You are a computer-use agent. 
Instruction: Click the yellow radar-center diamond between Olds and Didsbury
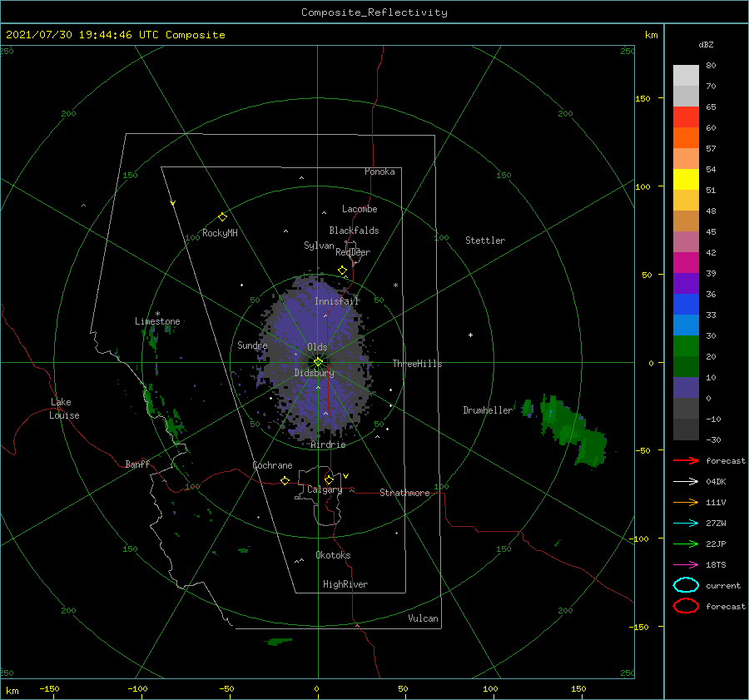tap(318, 362)
